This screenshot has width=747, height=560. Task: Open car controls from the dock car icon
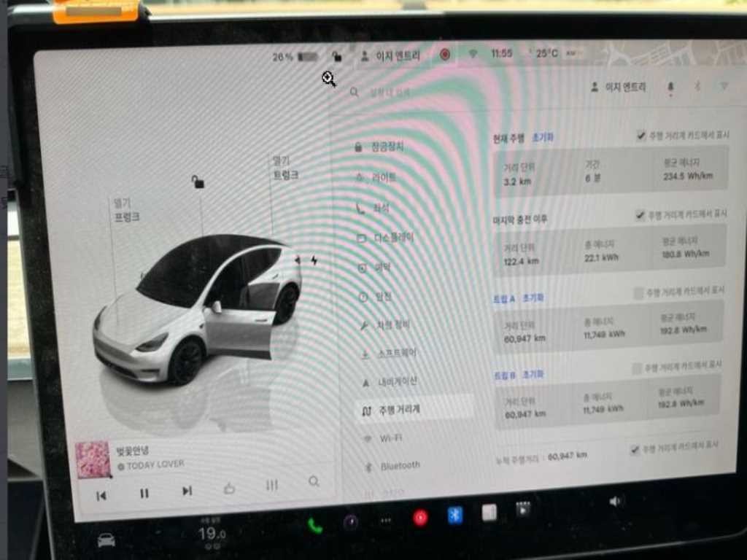(x=107, y=540)
